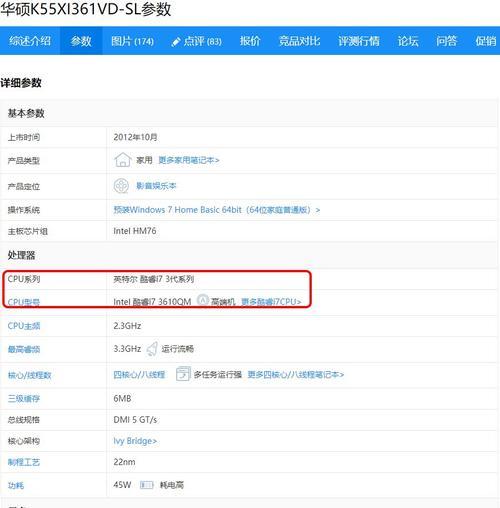Screen dimensions: 500x508
Task: Click the rocket icon beside 运行流畅
Action: 152,349
